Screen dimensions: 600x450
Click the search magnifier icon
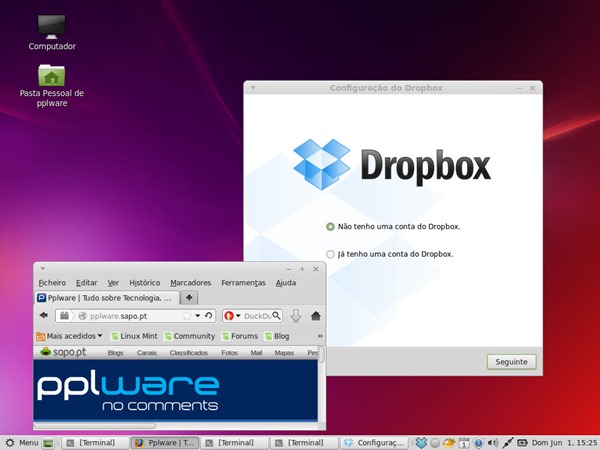click(276, 316)
